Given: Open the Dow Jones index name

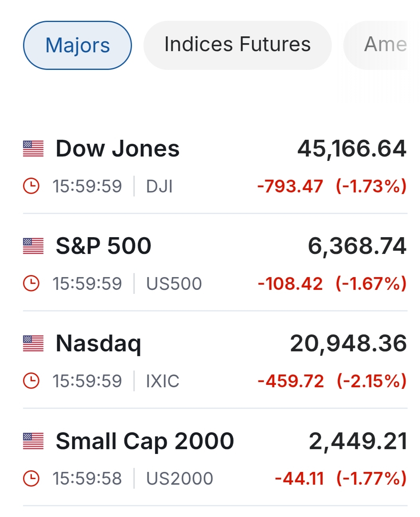Looking at the screenshot, I should click(x=118, y=149).
